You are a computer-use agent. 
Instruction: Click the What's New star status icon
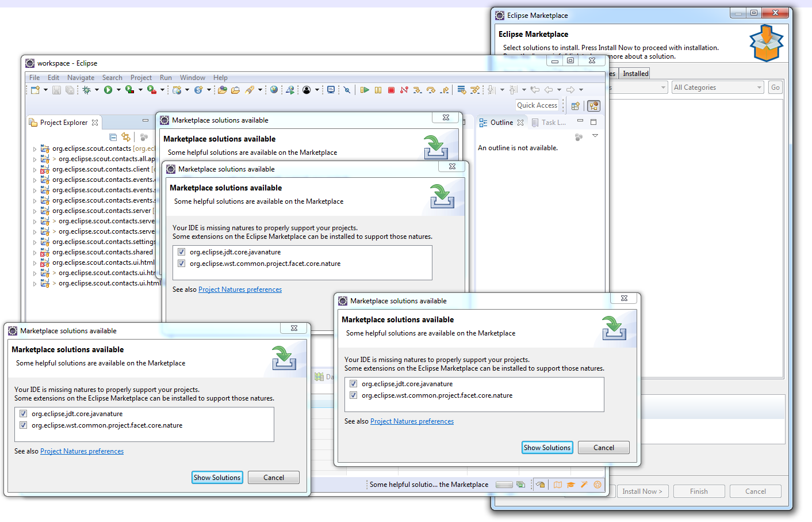(597, 485)
